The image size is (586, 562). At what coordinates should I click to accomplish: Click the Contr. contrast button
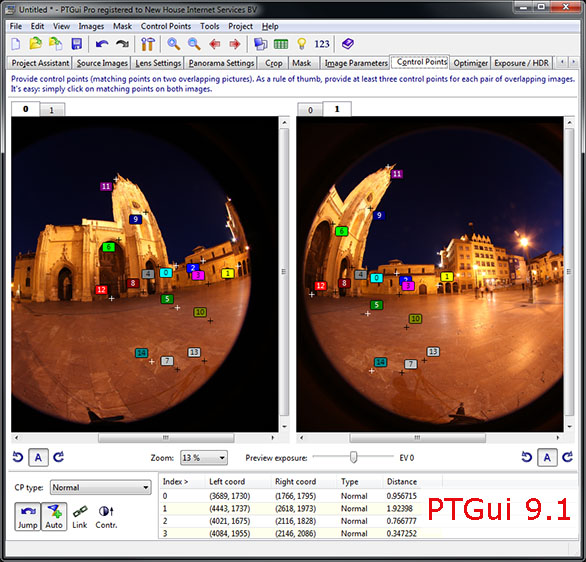click(106, 517)
